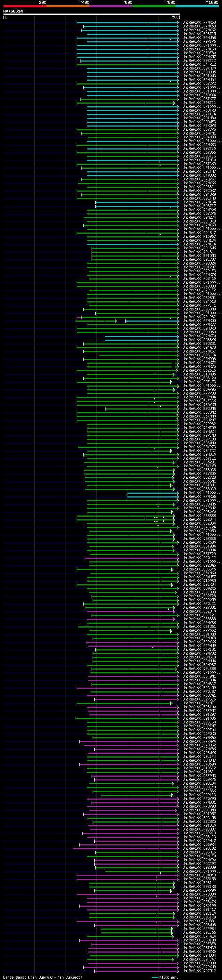The width and height of the screenshot is (222, 980).
Task: Select the UniRef100_O04847 label
Action: click(199, 233)
